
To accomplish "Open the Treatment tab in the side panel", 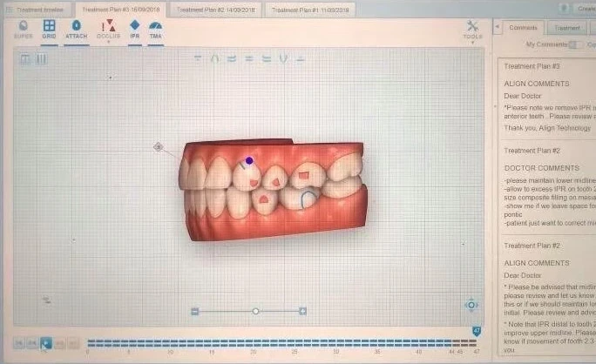I will pos(567,28).
